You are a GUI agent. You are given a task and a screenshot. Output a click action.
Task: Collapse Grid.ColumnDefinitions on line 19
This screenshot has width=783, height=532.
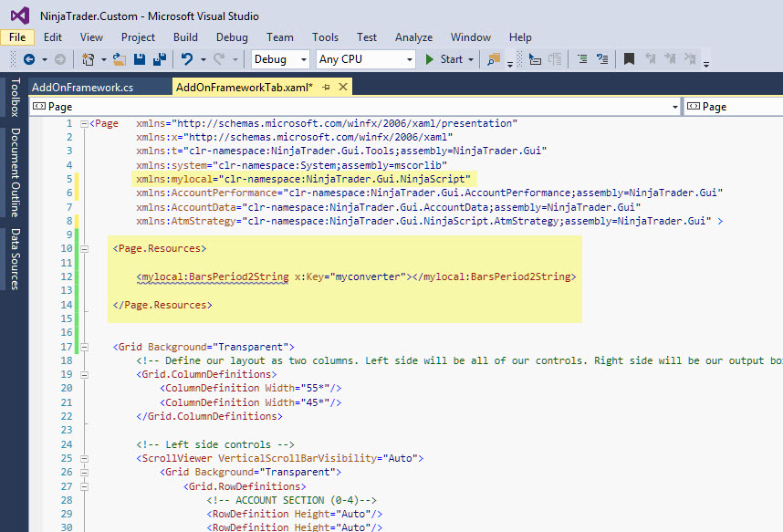click(84, 375)
